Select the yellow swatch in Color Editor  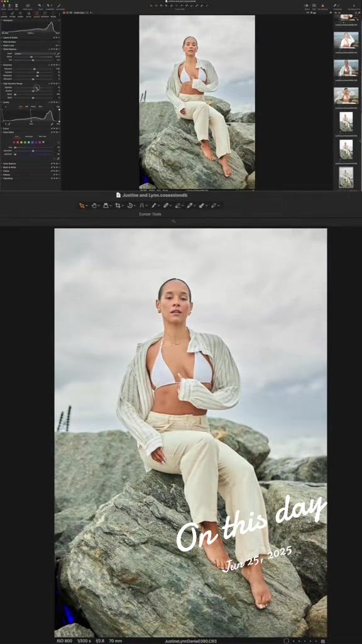coord(21,143)
